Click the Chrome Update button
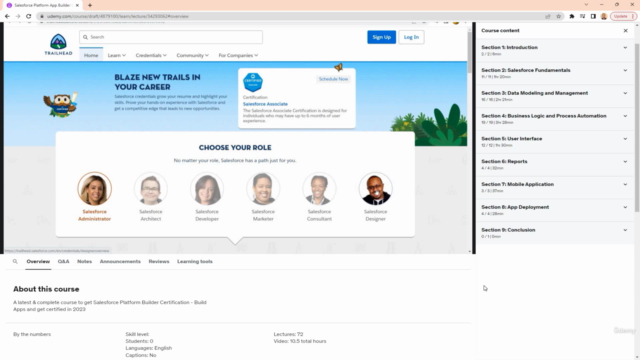 [x=623, y=16]
